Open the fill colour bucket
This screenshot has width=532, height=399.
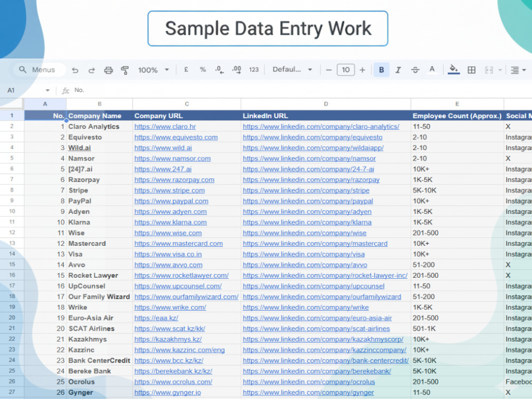(454, 70)
